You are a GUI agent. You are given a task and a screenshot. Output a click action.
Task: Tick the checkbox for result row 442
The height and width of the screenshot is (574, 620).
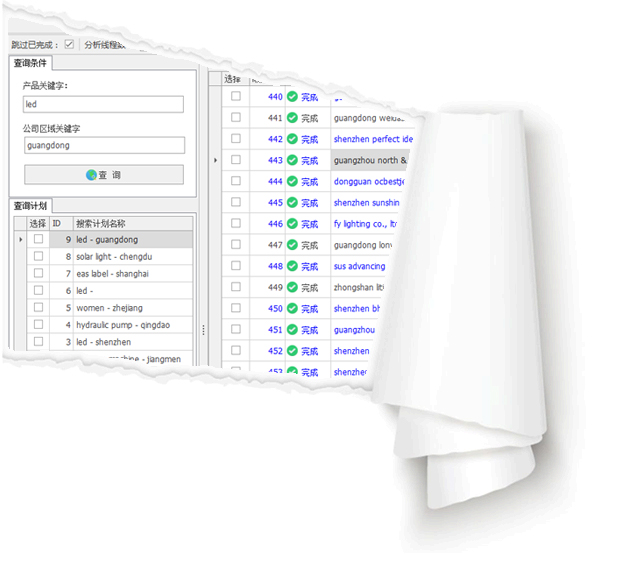(x=236, y=139)
